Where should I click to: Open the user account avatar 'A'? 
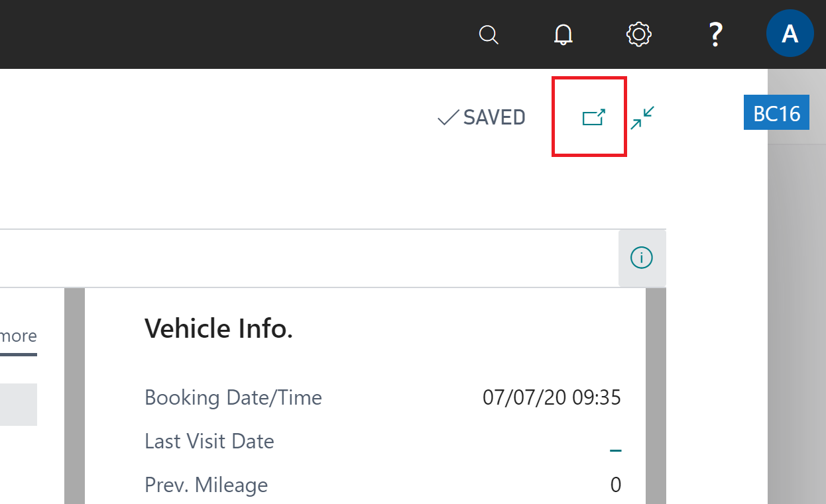pos(790,33)
